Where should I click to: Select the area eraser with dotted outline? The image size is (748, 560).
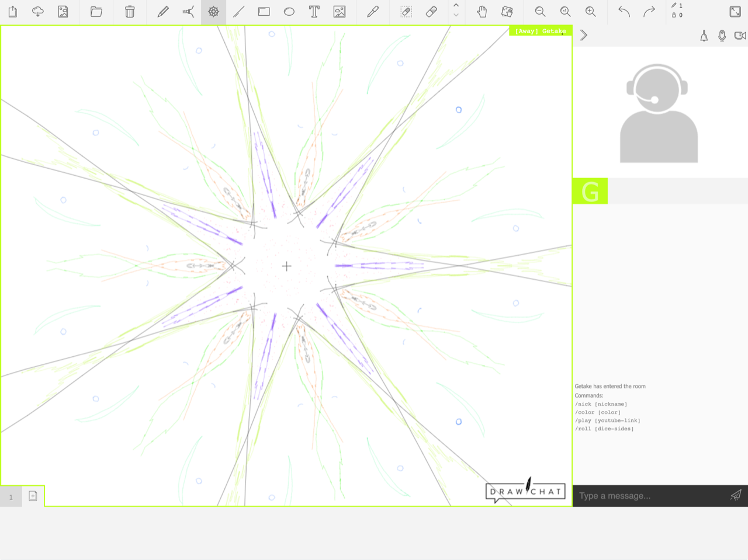(406, 12)
